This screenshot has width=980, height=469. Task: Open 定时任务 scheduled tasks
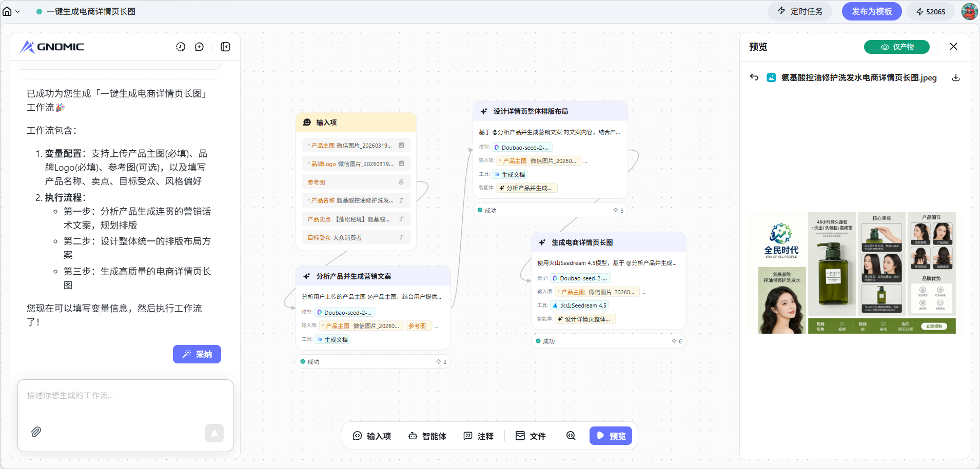pyautogui.click(x=800, y=11)
